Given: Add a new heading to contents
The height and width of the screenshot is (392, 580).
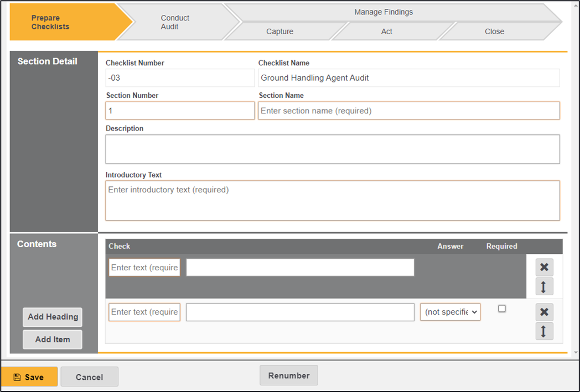Looking at the screenshot, I should coord(53,317).
